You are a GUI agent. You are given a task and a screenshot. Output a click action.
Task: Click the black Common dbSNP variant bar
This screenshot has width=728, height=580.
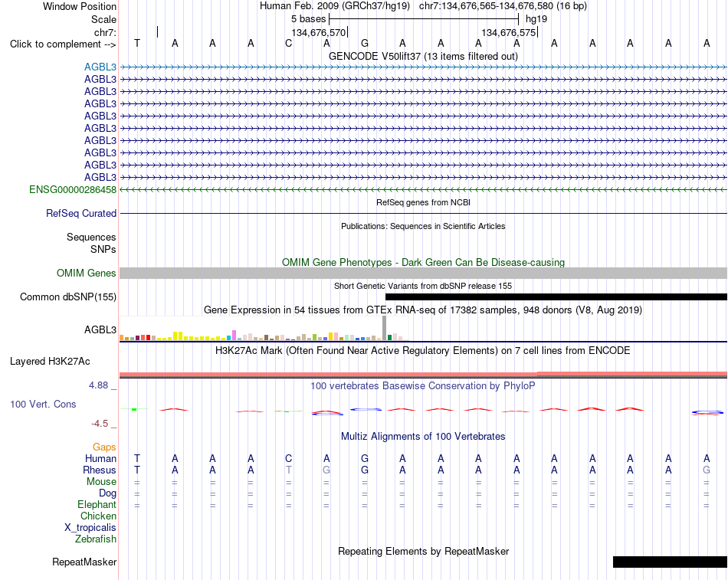pyautogui.click(x=556, y=297)
